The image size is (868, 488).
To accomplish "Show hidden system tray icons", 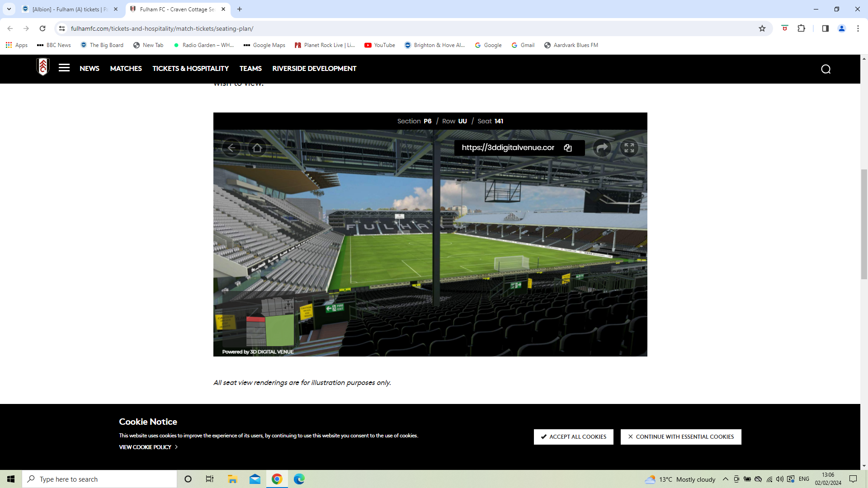I will (726, 479).
